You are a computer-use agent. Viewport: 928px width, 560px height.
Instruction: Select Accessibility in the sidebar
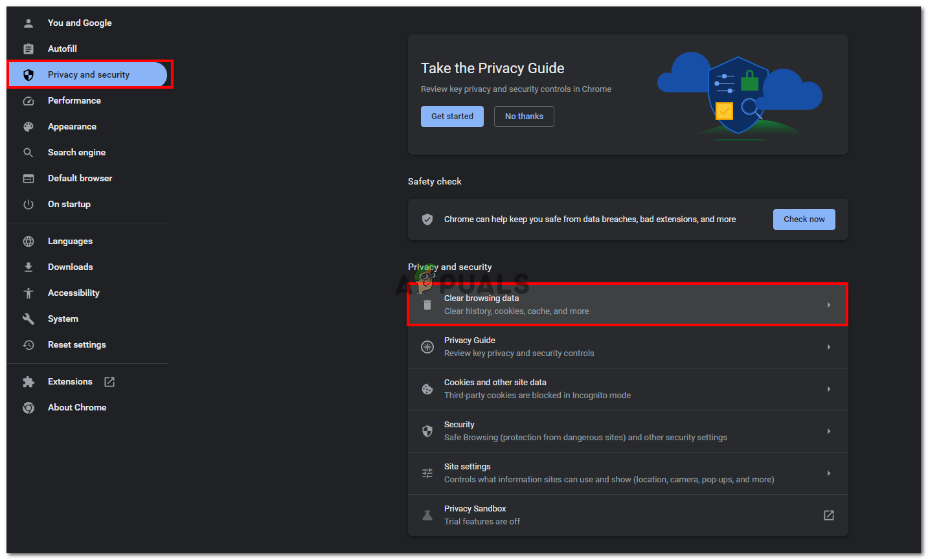tap(73, 293)
